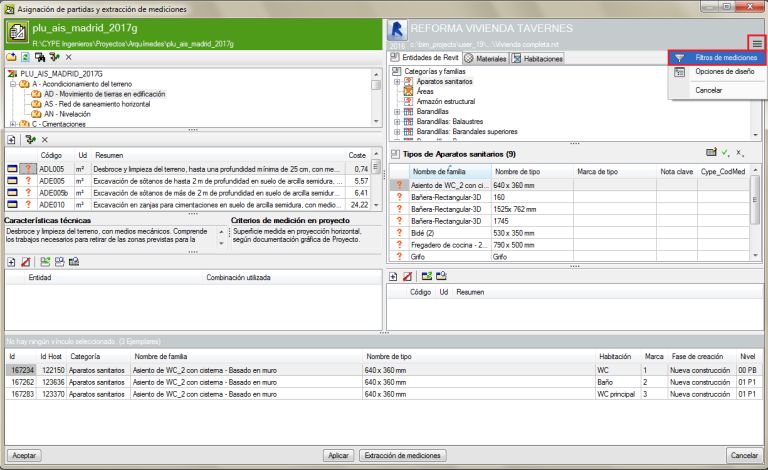This screenshot has height=470, width=768.
Task: Click the scroll-down arrow of the types table
Action: tap(756, 255)
